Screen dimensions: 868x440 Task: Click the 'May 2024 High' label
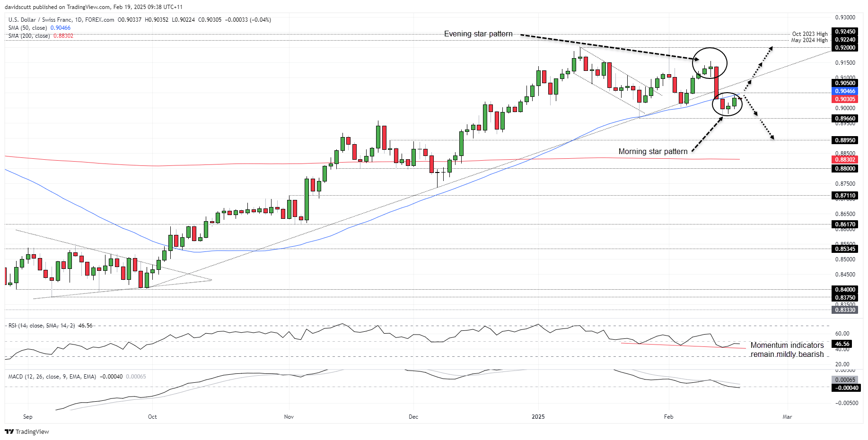[x=809, y=40]
